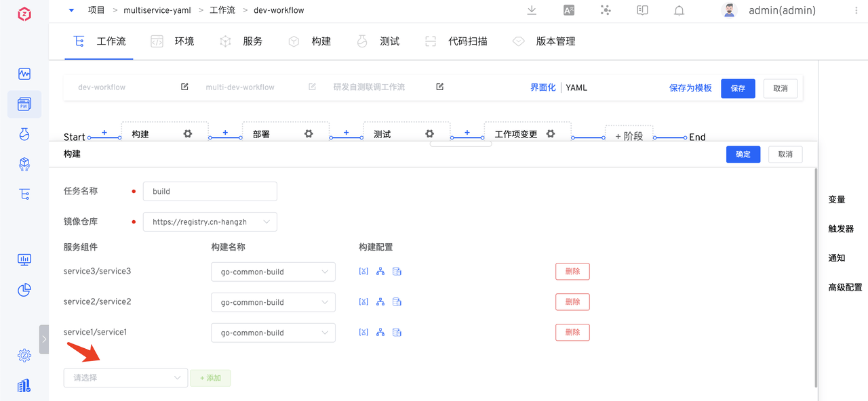Open the 环境 tab in top navigation
The height and width of the screenshot is (401, 868).
[x=183, y=41]
